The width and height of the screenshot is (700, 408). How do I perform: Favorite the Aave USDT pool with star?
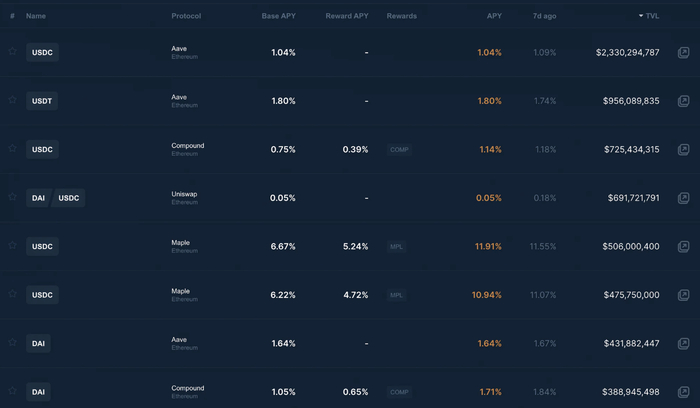(x=12, y=100)
